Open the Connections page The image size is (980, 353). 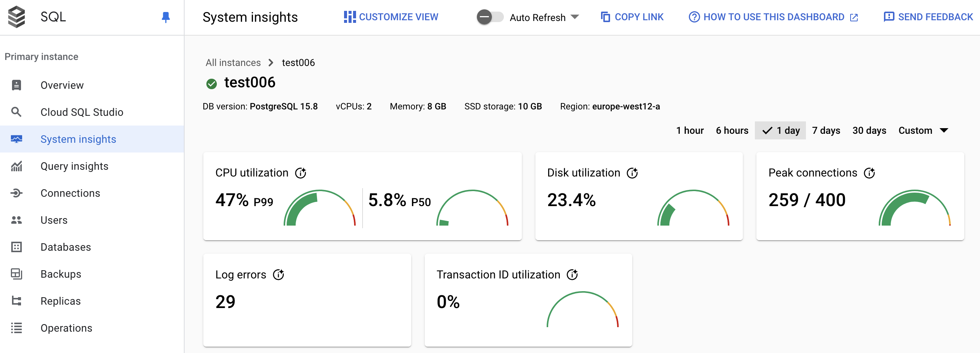tap(92, 193)
